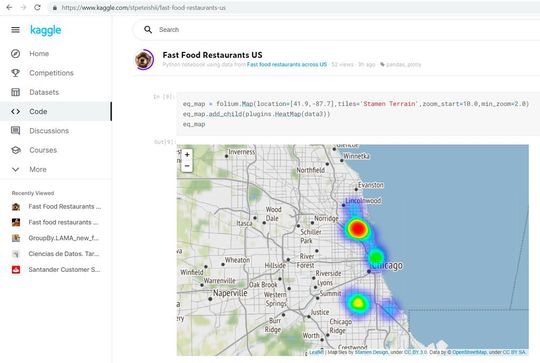Click the magnifying glass search icon

[148, 30]
